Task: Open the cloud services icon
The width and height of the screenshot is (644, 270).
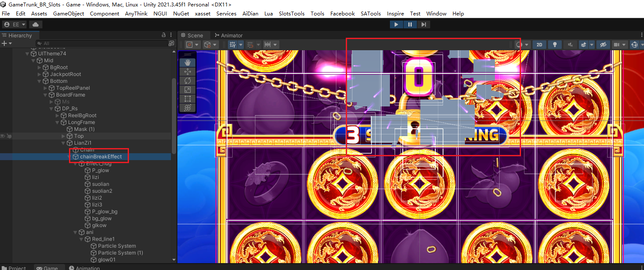Action: tap(35, 24)
